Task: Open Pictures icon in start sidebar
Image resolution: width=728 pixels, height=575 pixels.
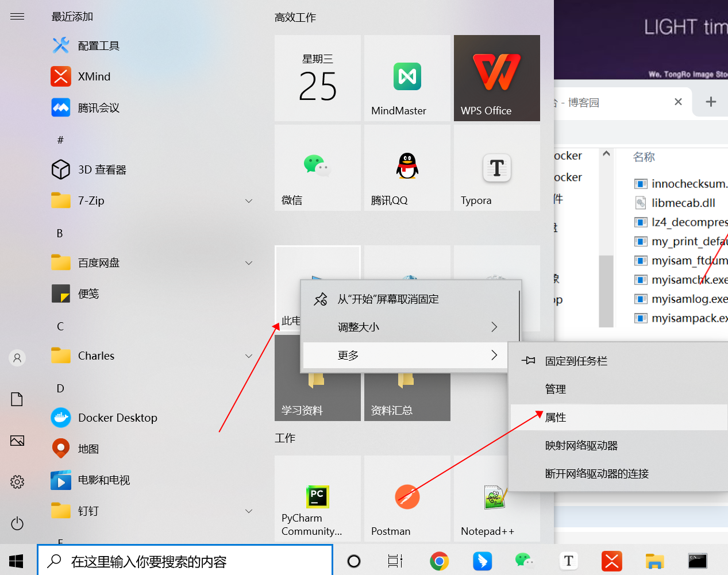Action: [17, 441]
